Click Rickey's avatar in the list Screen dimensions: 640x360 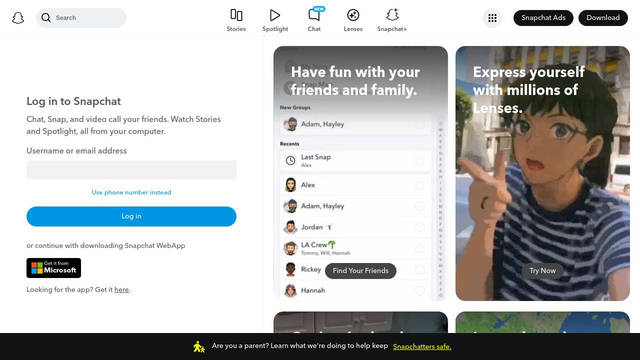pyautogui.click(x=290, y=269)
